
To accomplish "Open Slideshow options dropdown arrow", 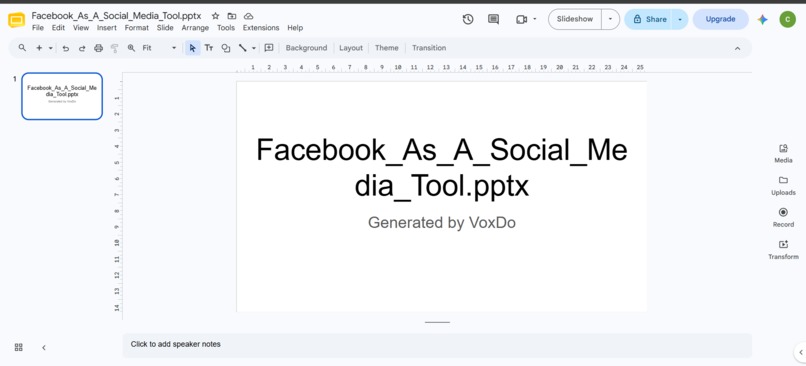I will click(610, 20).
